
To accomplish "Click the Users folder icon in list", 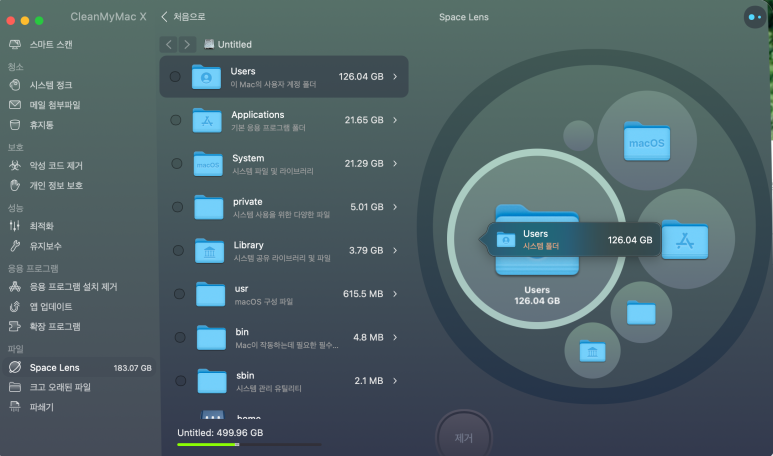I will 206,76.
